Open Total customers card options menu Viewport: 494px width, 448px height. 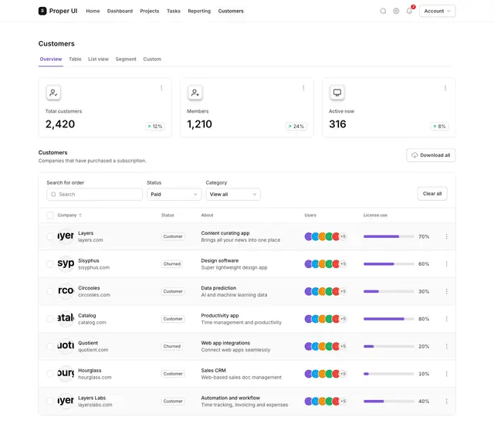(161, 88)
